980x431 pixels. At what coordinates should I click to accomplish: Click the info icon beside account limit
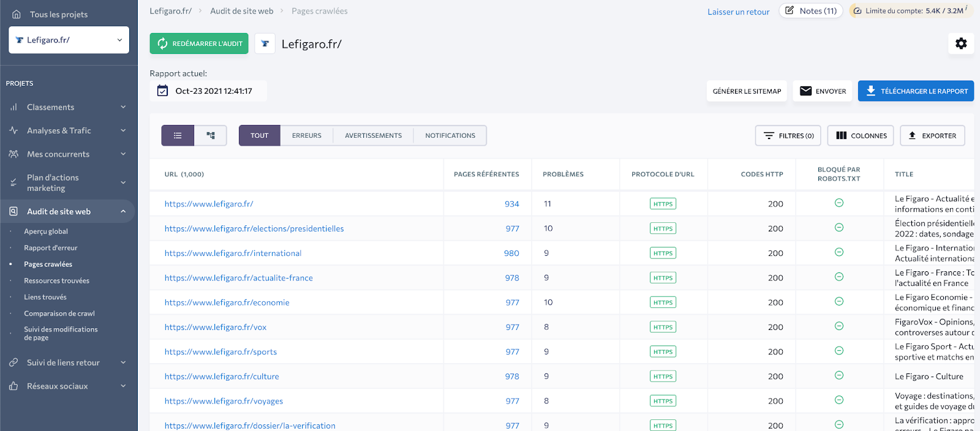click(x=967, y=9)
